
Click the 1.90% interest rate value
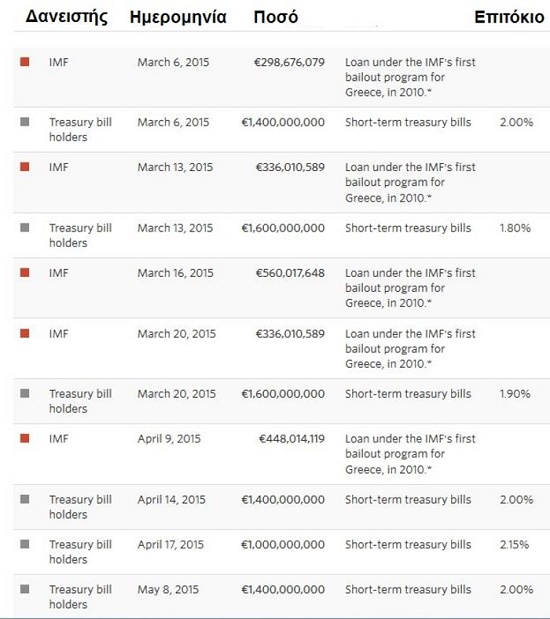click(x=515, y=394)
